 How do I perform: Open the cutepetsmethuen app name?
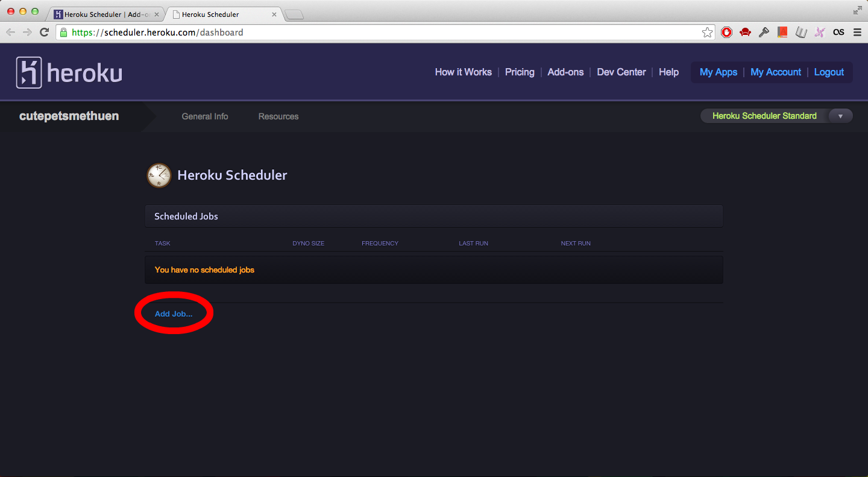[69, 116]
